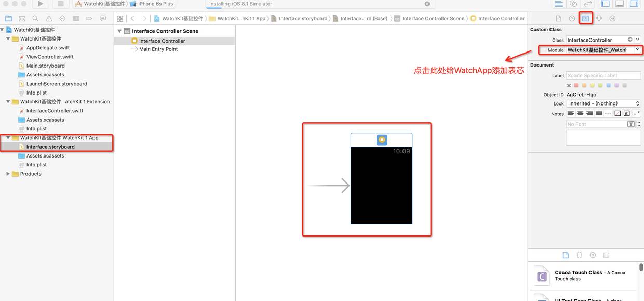Screen dimensions: 644x301
Task: Run the project with the Play button
Action: tap(41, 4)
